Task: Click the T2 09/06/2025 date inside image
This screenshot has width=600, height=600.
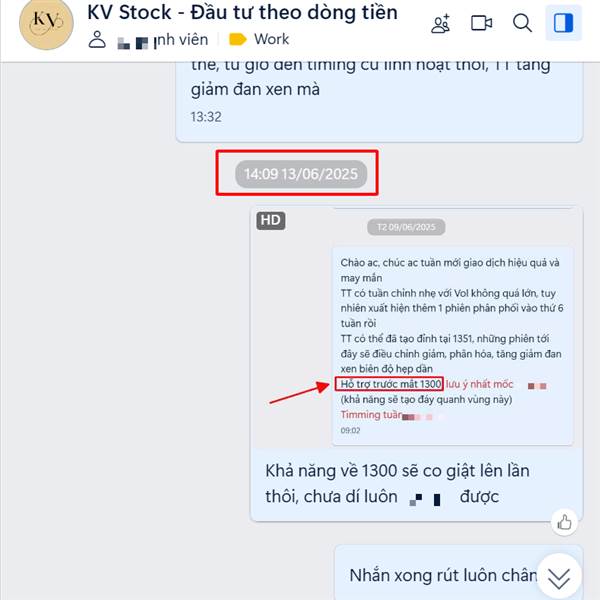Action: [406, 227]
